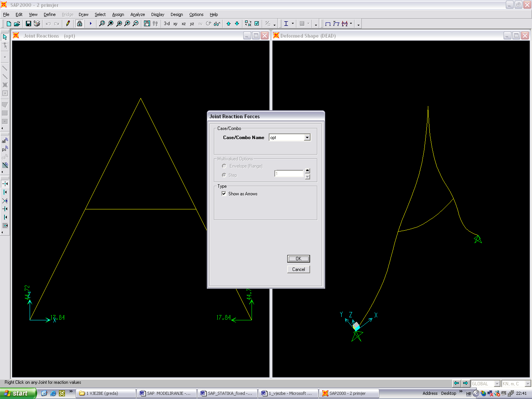Click the pencil refresh window icon
This screenshot has height=399, width=532.
68,24
